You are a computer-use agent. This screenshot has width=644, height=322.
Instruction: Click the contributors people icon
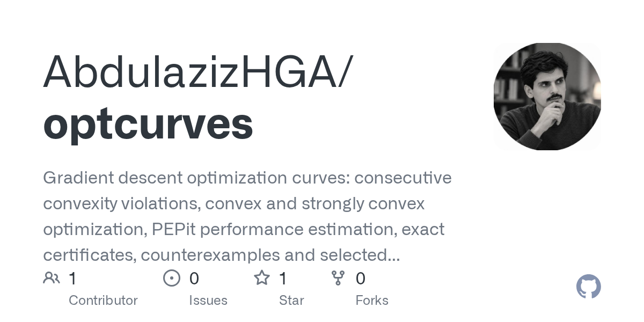(52, 278)
